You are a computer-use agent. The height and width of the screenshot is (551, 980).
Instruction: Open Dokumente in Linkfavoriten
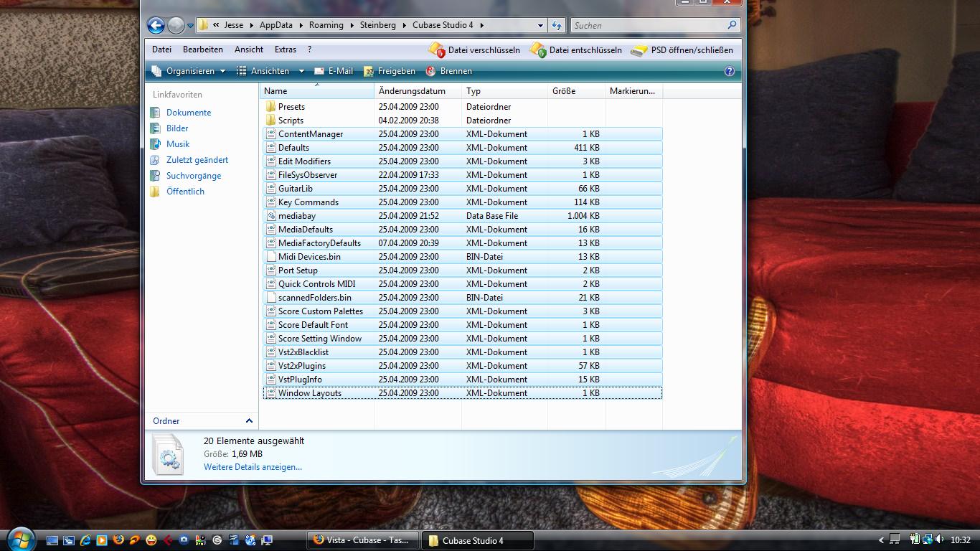[x=189, y=113]
